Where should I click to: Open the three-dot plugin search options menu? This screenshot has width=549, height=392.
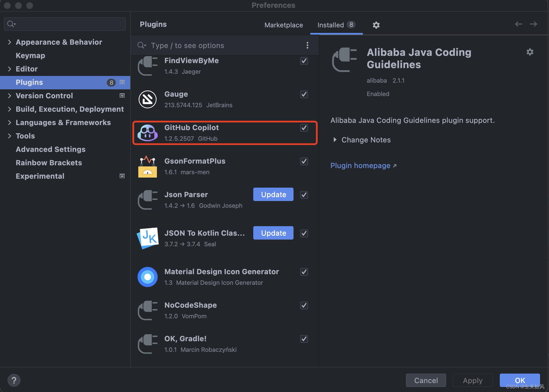[307, 46]
